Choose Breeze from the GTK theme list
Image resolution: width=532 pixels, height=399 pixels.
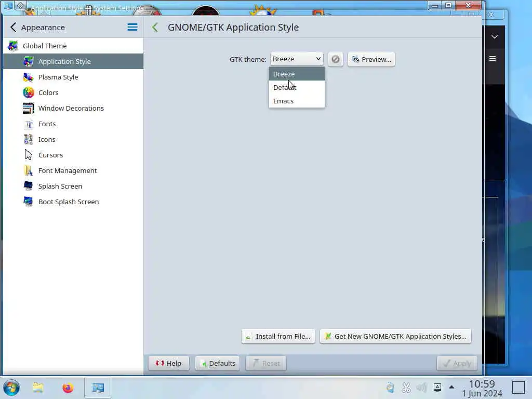pos(297,74)
